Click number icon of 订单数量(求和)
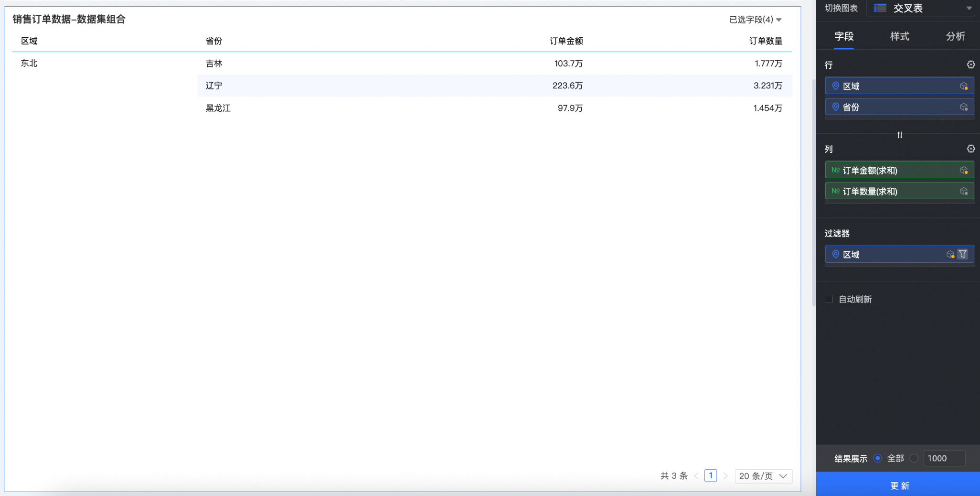This screenshot has width=980, height=496. coord(835,191)
